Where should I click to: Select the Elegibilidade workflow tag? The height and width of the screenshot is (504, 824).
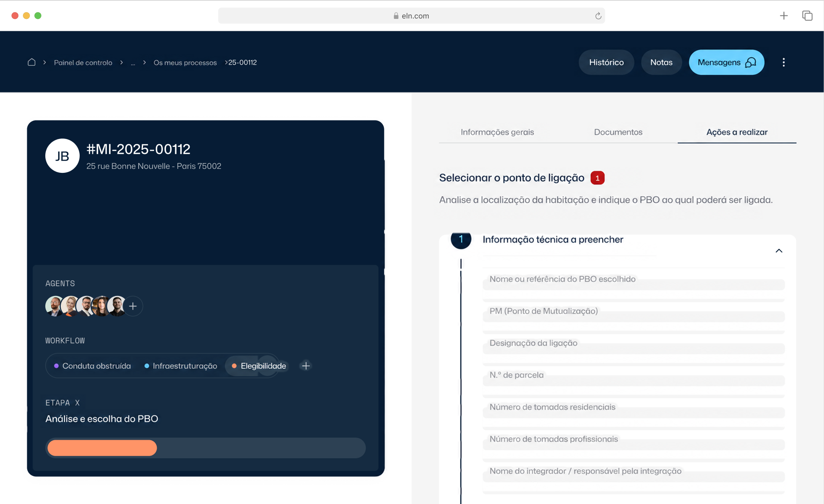259,366
